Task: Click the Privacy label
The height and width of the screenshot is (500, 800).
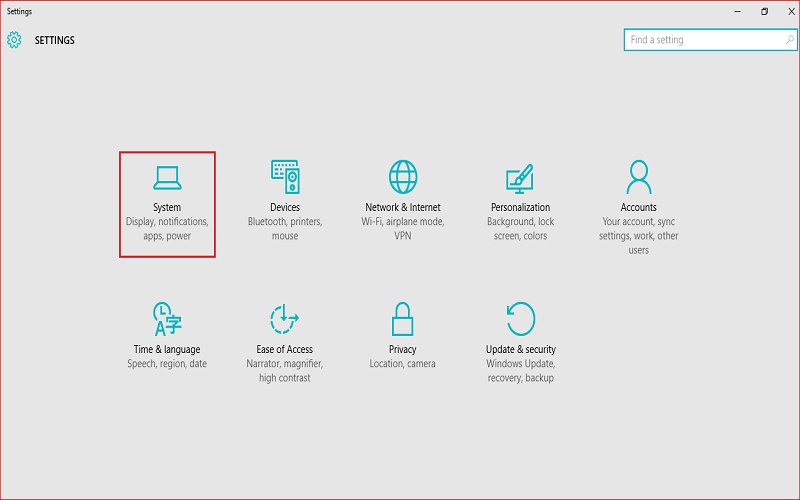Action: coord(403,349)
